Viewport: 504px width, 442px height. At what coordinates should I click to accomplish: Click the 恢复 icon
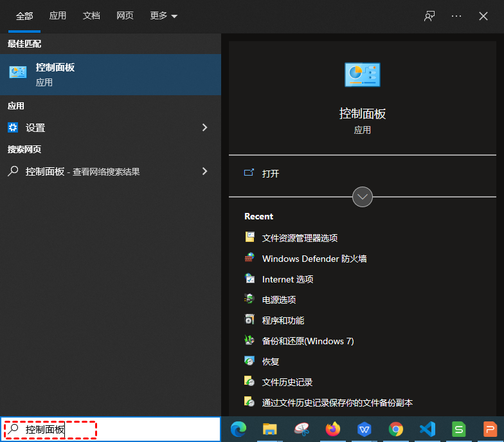point(249,360)
